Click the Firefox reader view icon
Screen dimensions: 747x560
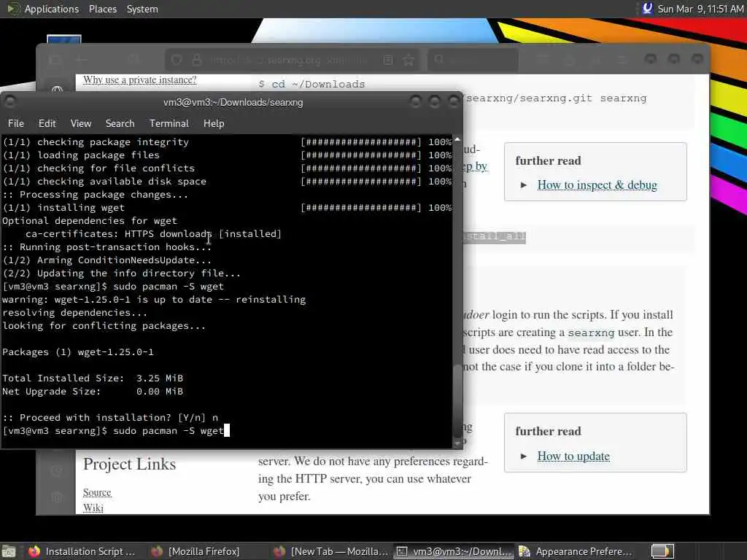(388, 60)
